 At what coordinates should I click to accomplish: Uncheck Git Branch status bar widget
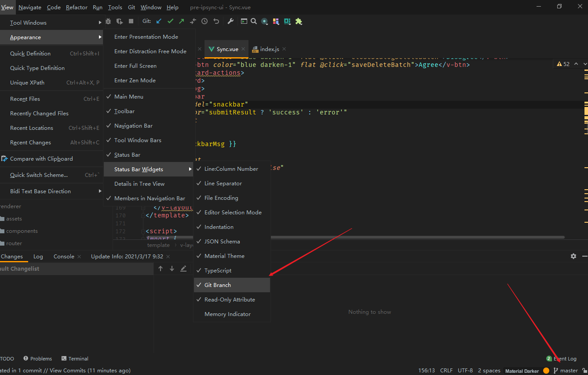click(x=232, y=285)
